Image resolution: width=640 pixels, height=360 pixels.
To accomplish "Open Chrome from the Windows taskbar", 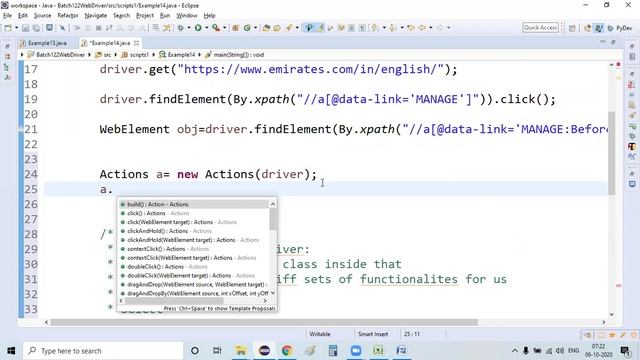I will 287,350.
